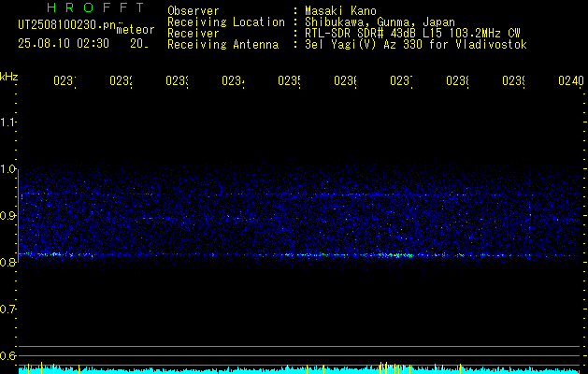Viewport: 588px width, 374px height.
Task: Click the HROFFT title text
Action: click(x=95, y=7)
